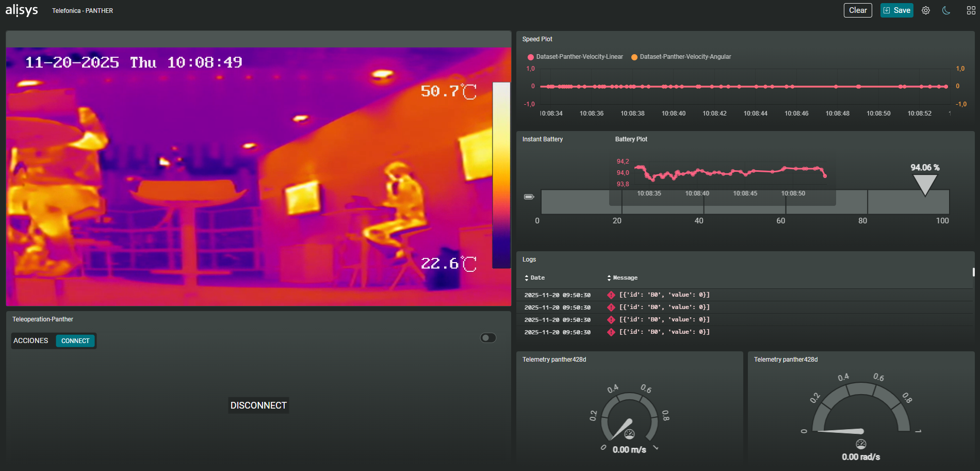Click the battery icon beside the gauge
Screen dimensions: 980x471
[x=529, y=197]
